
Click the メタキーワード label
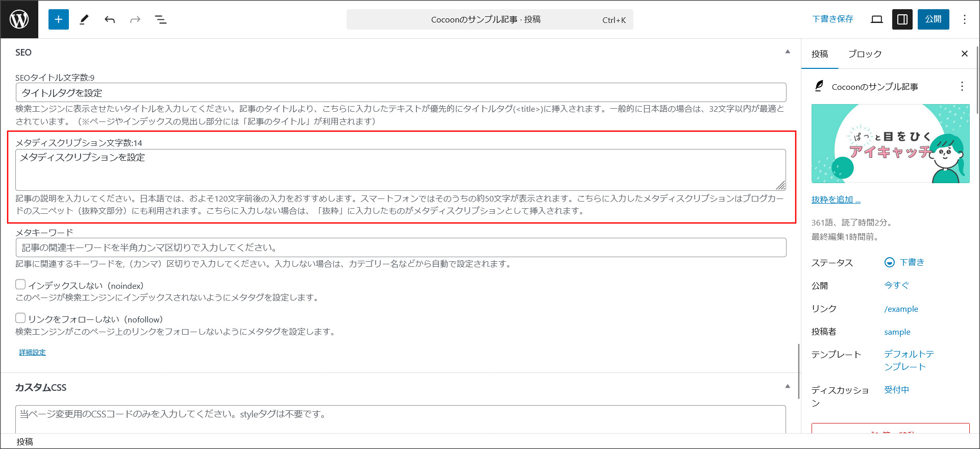point(44,232)
